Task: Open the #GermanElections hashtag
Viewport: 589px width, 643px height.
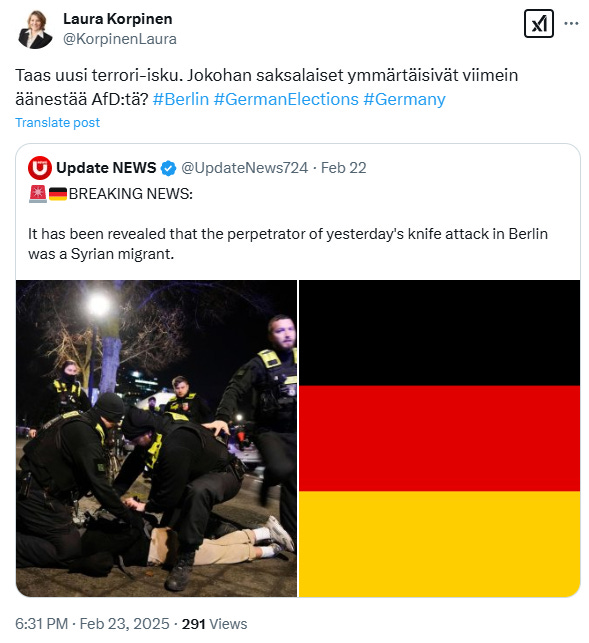Action: pyautogui.click(x=286, y=99)
